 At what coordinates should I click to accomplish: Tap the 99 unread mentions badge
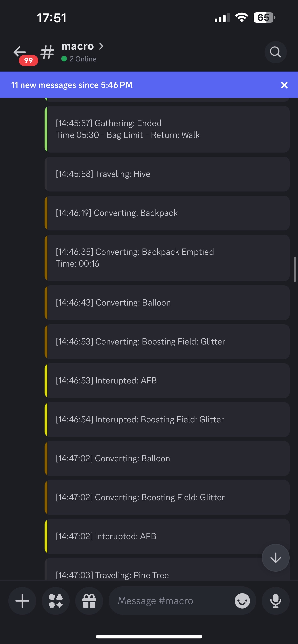click(28, 60)
